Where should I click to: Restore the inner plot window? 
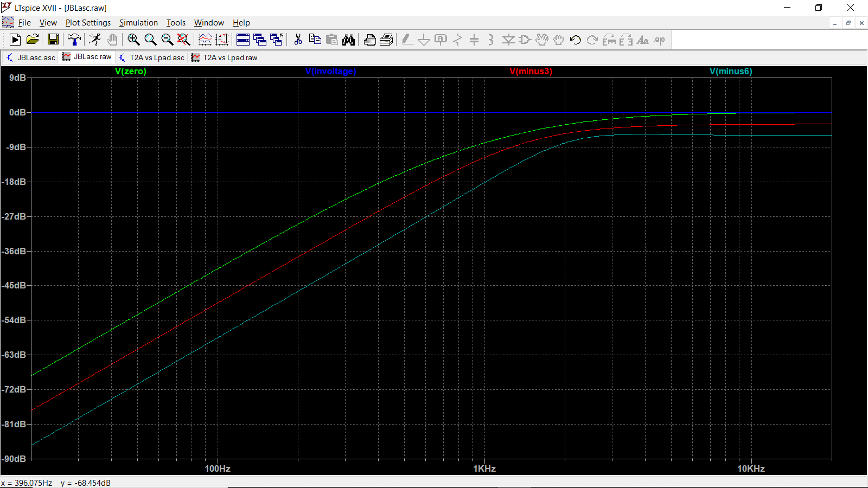(848, 23)
